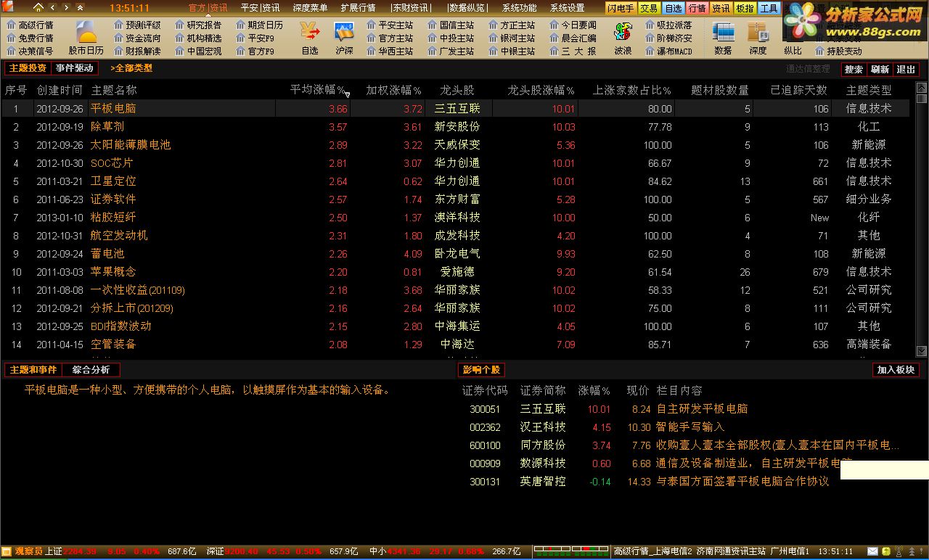929x560 pixels.
Task: Switch to the 综合分析 tab
Action: (91, 370)
